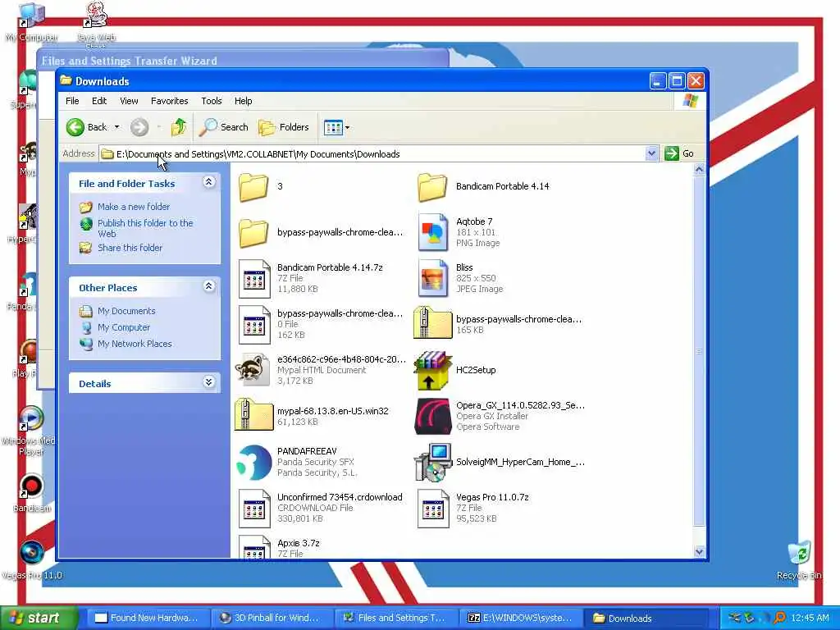Select Unconfirmed 73454.crdownload file icon

tap(254, 509)
